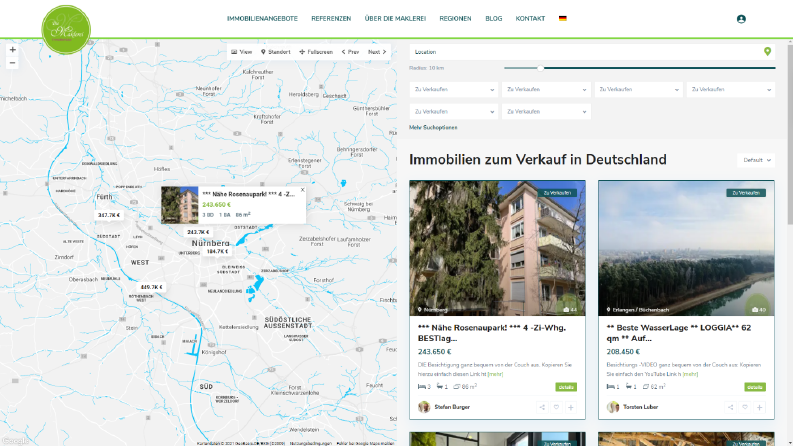This screenshot has height=446, width=793.
Task: Open Blog menu item
Action: (494, 18)
